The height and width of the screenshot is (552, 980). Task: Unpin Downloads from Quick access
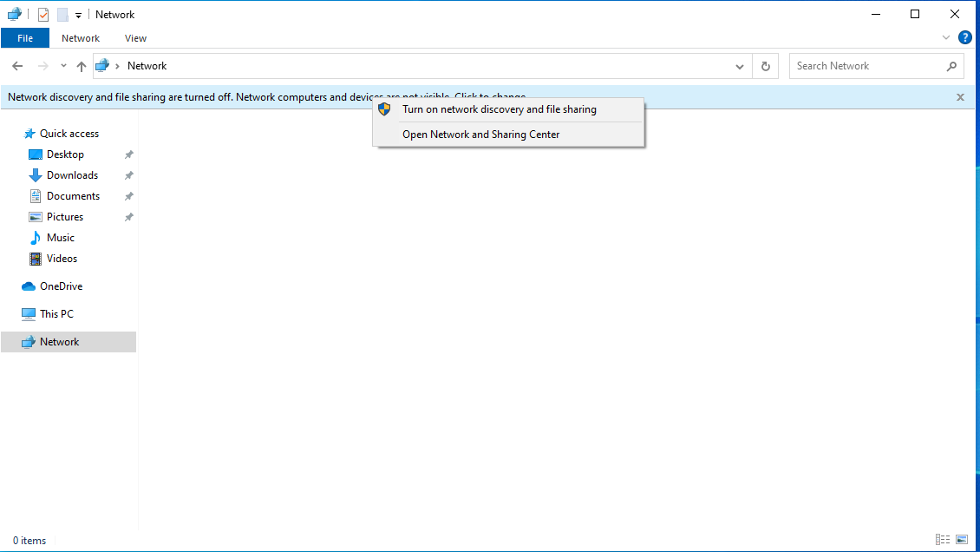(x=128, y=174)
